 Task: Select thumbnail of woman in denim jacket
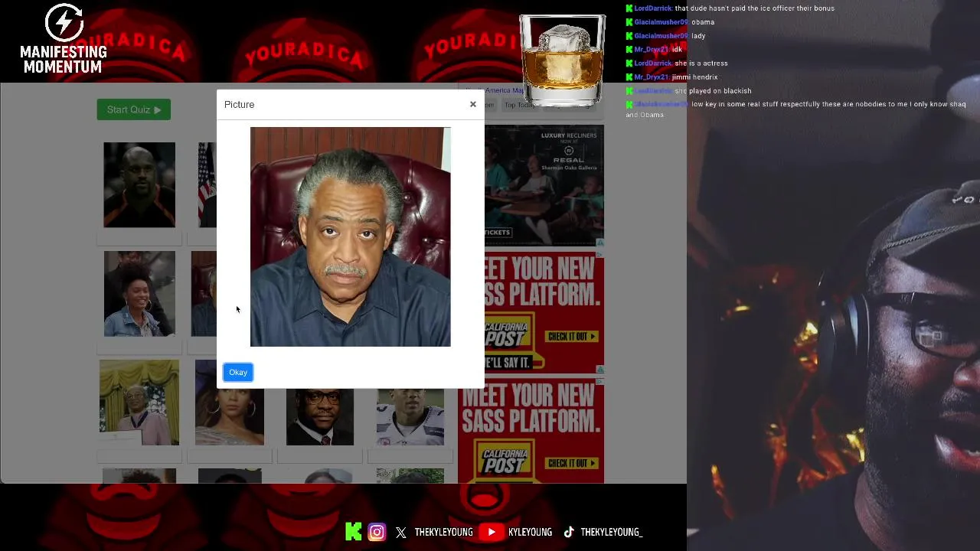tap(139, 294)
